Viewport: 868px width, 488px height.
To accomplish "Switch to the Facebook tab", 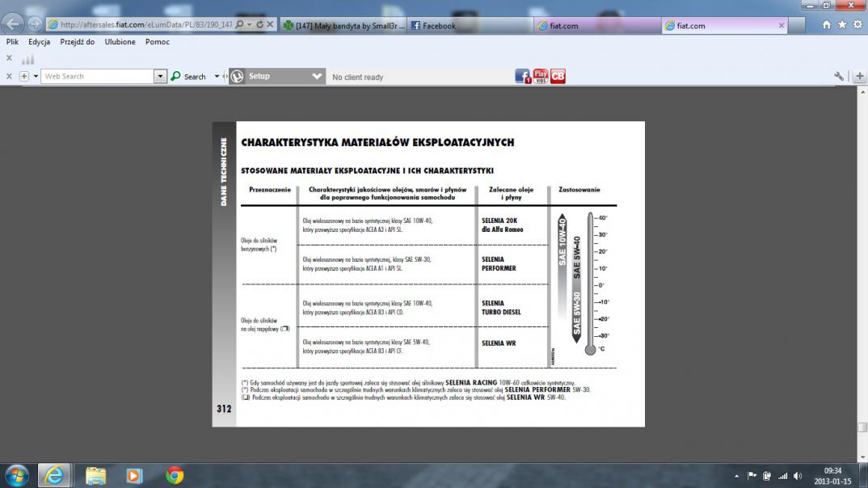I will coord(470,26).
